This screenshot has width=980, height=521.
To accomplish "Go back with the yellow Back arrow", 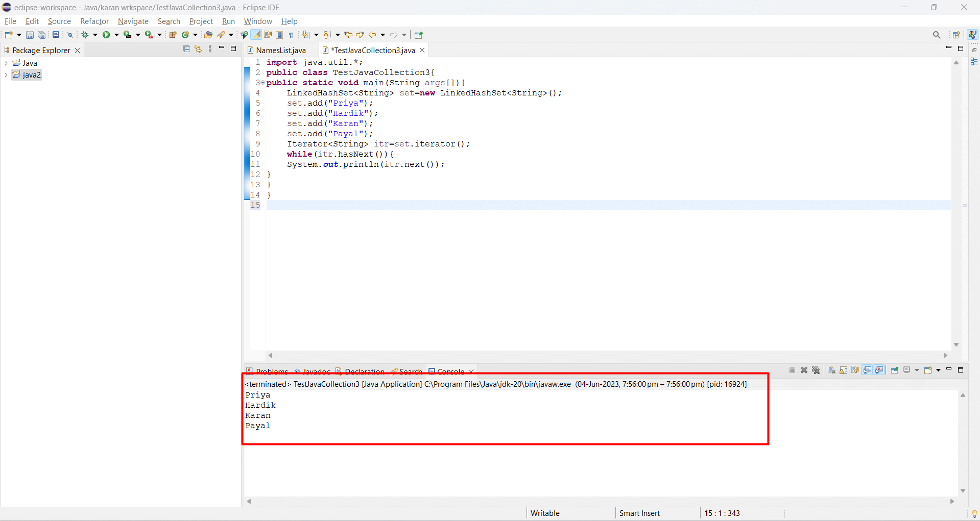I will pos(372,35).
